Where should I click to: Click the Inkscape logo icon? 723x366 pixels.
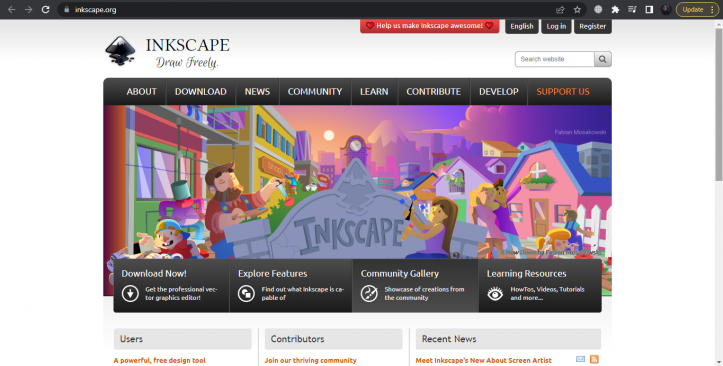pos(120,51)
